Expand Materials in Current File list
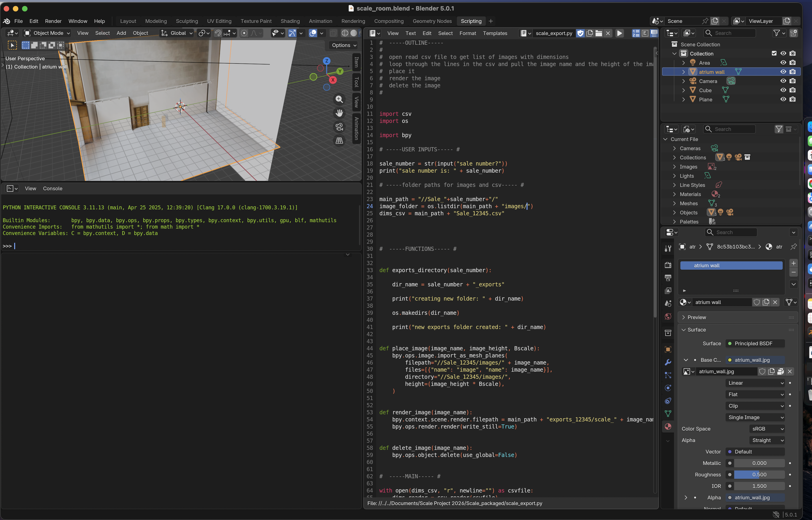The width and height of the screenshot is (812, 520). click(674, 194)
